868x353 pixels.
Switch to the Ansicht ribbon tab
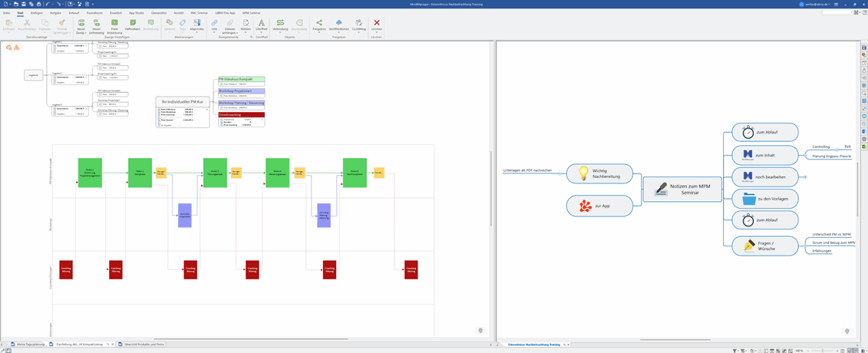[178, 13]
